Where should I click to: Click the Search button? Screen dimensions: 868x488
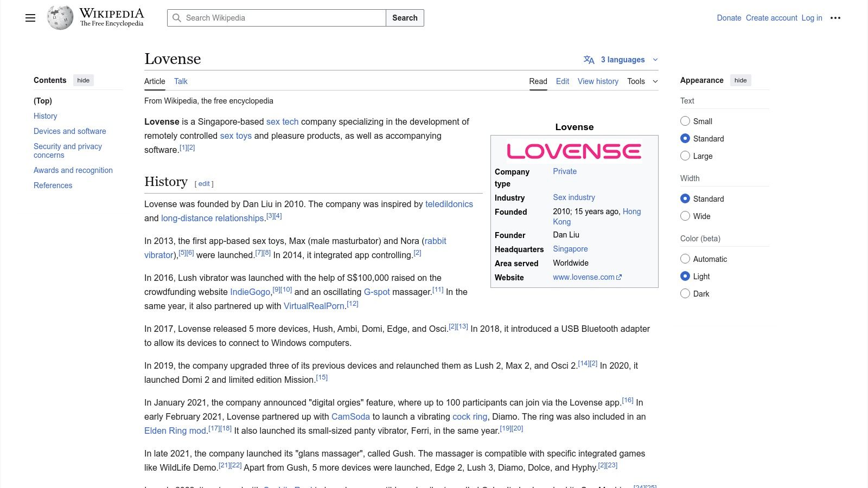(405, 18)
